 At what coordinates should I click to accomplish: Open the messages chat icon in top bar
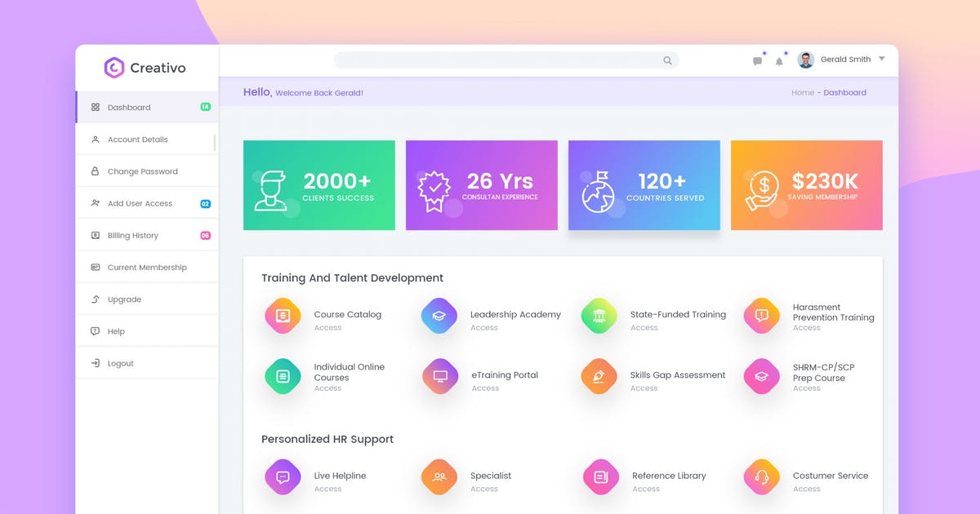coord(756,60)
